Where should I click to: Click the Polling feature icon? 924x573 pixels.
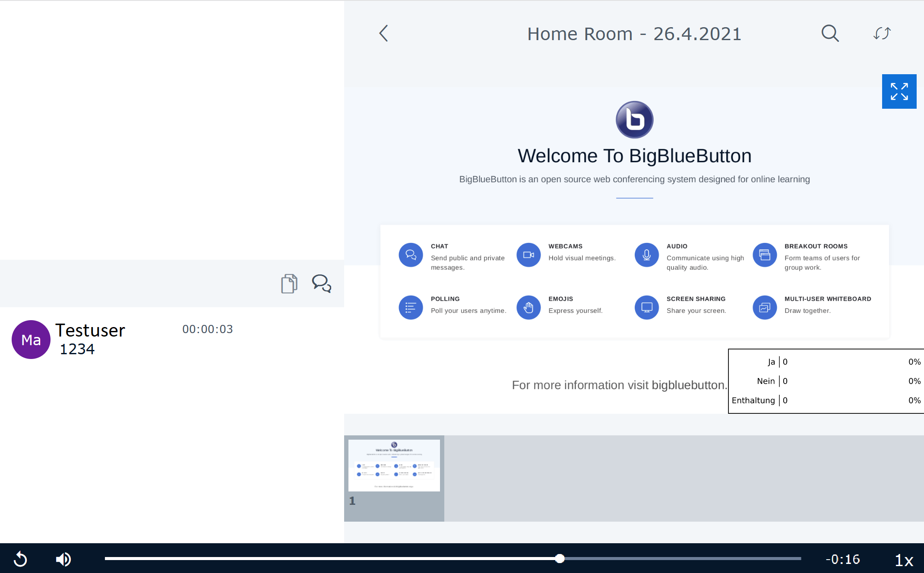coord(411,307)
